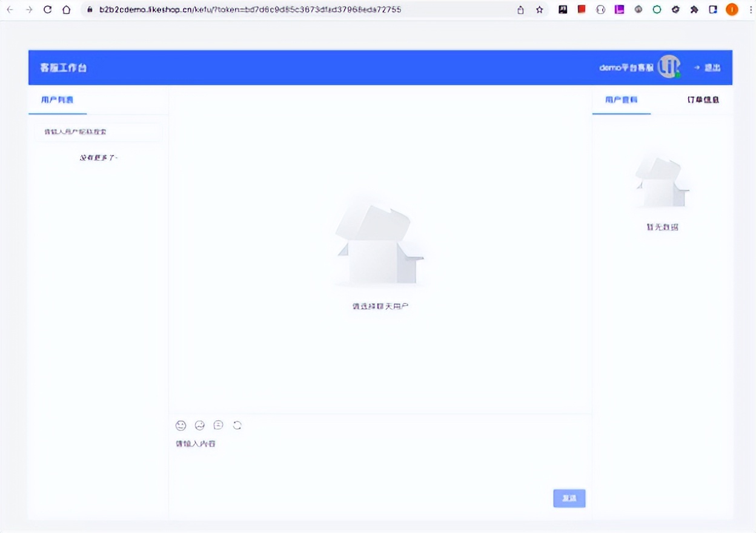Open the red square browser extension icon

(582, 10)
